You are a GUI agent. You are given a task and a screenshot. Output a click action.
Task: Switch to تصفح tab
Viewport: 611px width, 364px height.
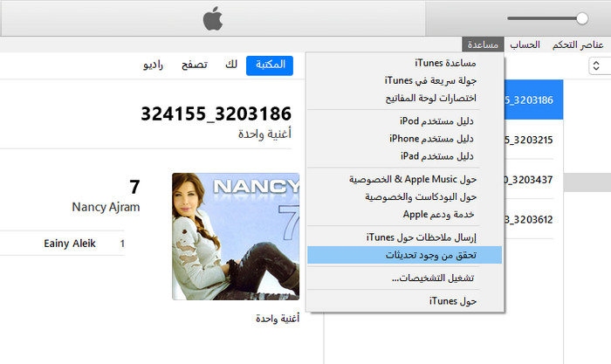pos(194,65)
